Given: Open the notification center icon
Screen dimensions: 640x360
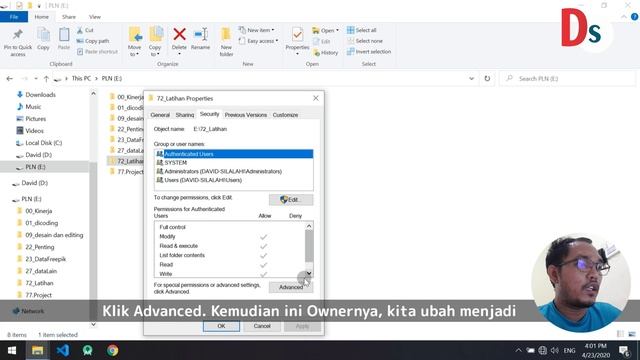Looking at the screenshot, I should click(x=624, y=351).
